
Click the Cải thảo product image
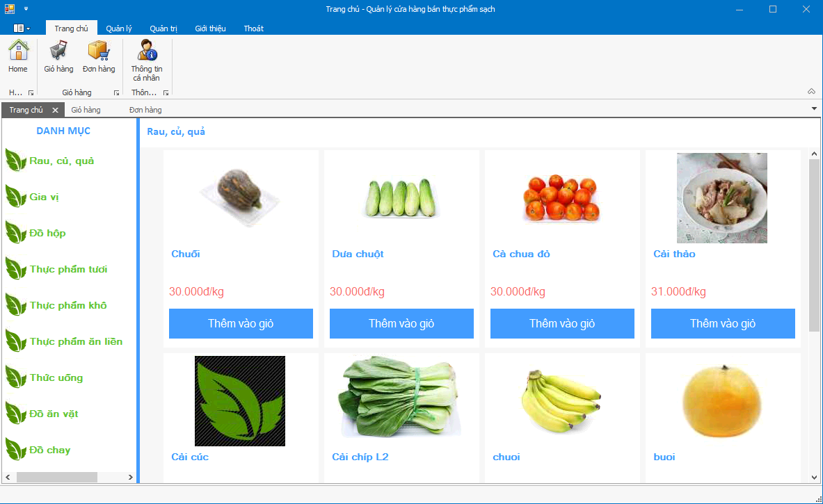[721, 197]
